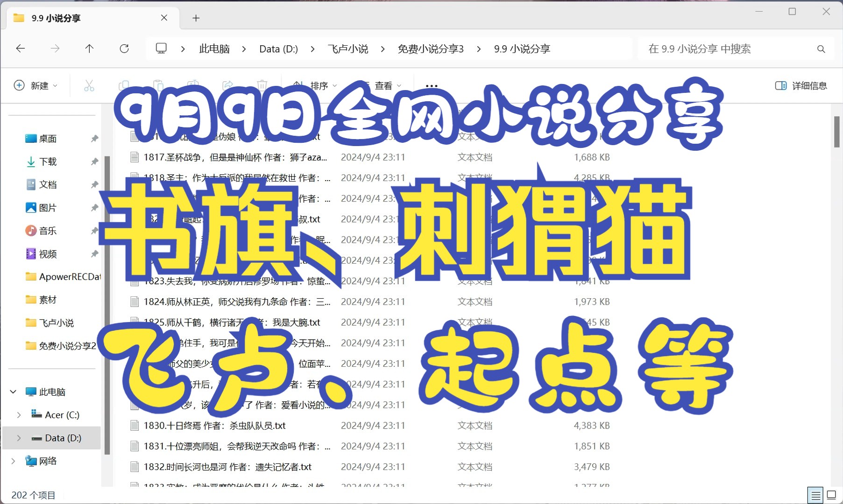Click 飞卢小说 in the address breadcrumb
This screenshot has width=843, height=504.
(x=348, y=49)
